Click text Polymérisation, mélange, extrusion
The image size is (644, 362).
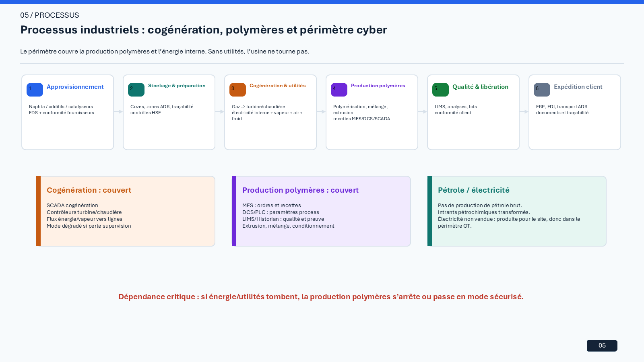[361, 109]
